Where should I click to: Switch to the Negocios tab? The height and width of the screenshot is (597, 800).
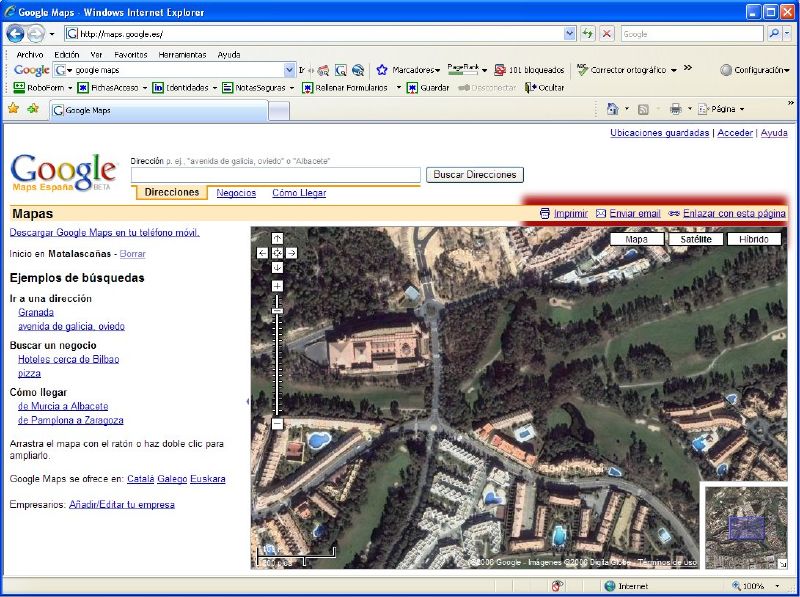pos(236,193)
